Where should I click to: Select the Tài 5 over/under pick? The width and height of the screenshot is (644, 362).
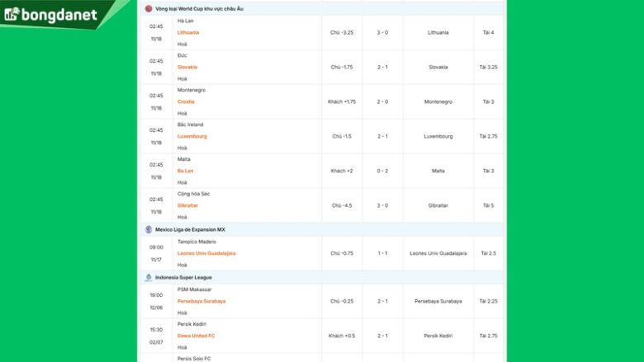489,205
